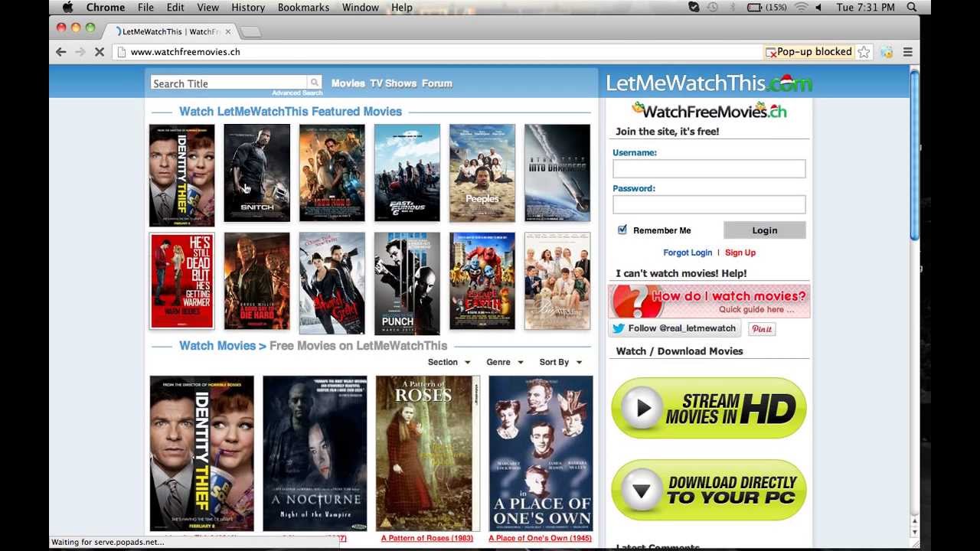Click Download Directly To Your PC button
The width and height of the screenshot is (980, 551).
click(709, 490)
